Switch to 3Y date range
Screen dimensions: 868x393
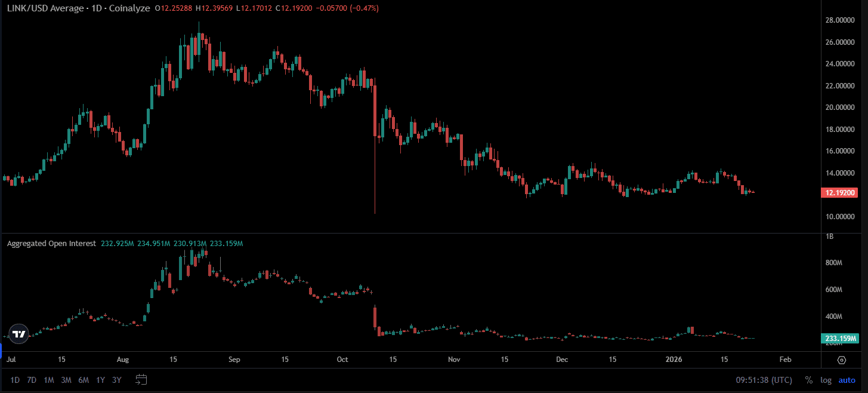(117, 380)
